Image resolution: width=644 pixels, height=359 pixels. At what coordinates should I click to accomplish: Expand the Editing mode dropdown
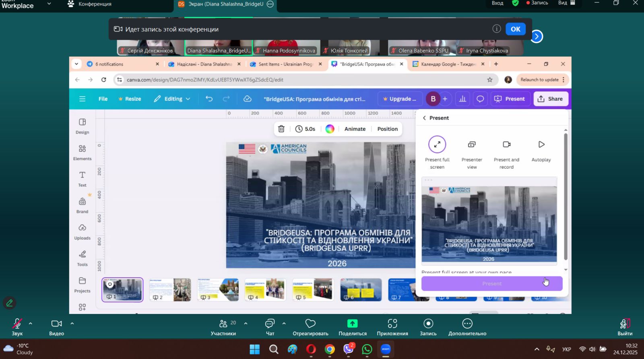(x=172, y=99)
